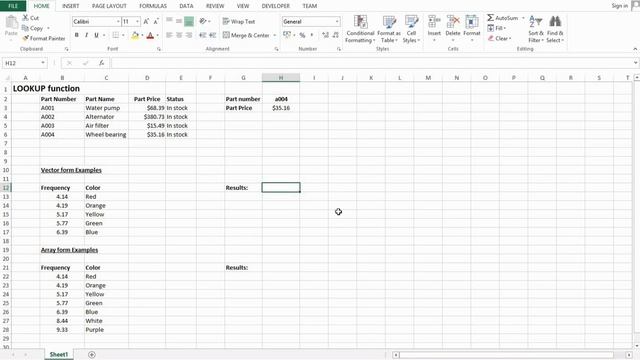Center text horizontally

pos(179,36)
